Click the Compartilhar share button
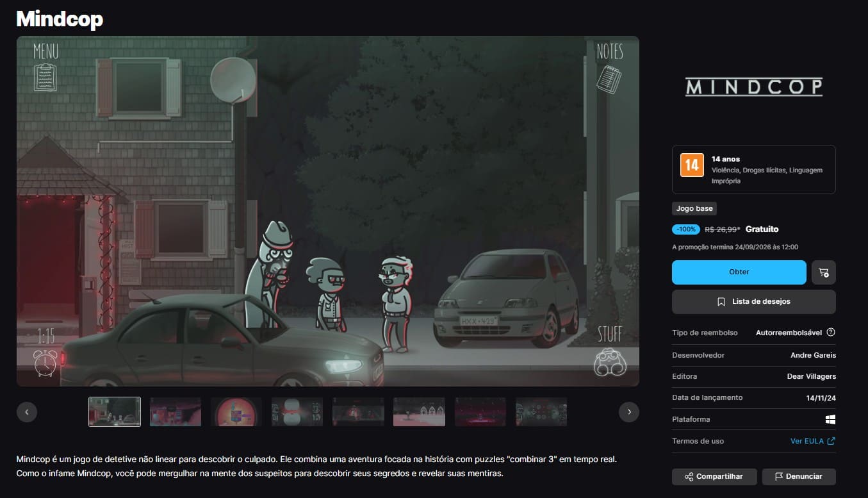Screen dimensions: 868x498 coord(714,477)
